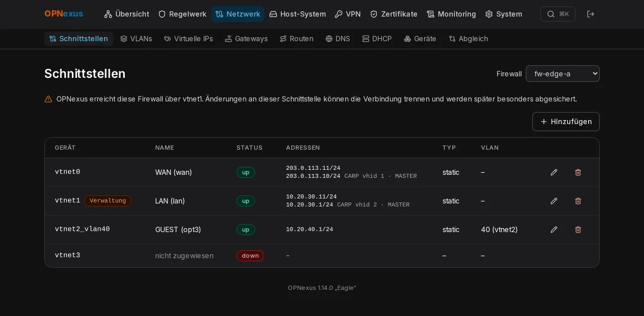
Task: Click the Status column header
Action: coord(250,148)
